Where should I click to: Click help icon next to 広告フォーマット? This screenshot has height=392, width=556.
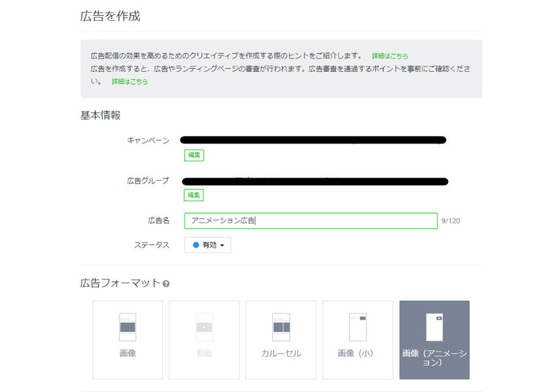point(166,284)
